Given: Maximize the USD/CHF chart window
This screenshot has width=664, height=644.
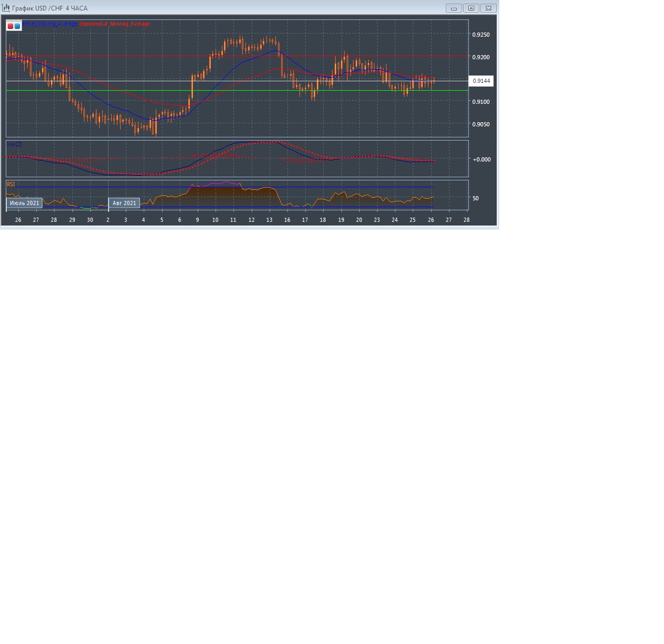Looking at the screenshot, I should 471,8.
